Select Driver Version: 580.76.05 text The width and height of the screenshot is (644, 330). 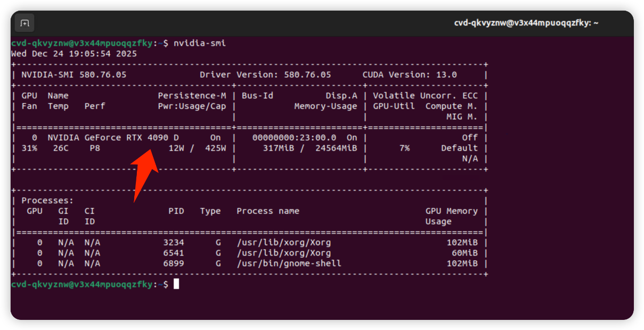[x=265, y=75]
